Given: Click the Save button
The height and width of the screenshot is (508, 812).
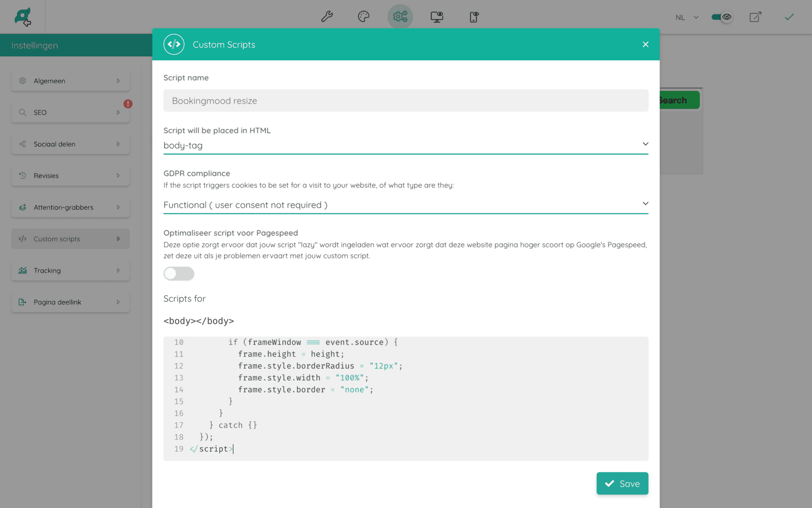Looking at the screenshot, I should [x=622, y=483].
